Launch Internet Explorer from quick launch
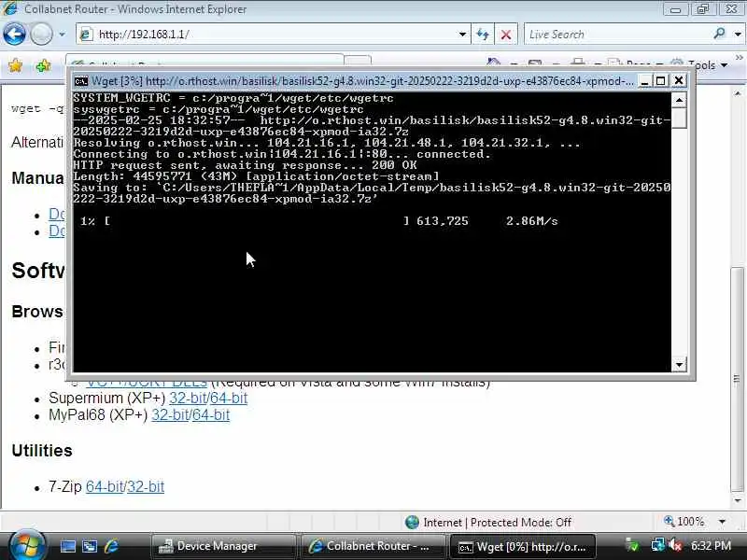747x560 pixels. tap(112, 546)
